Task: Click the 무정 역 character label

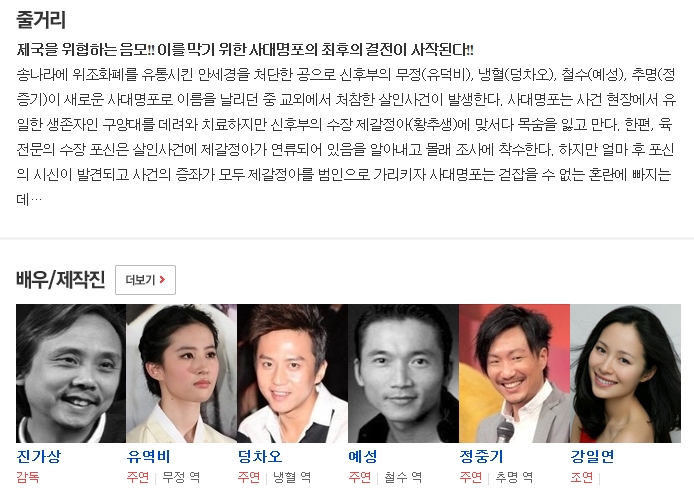Action: (x=181, y=477)
